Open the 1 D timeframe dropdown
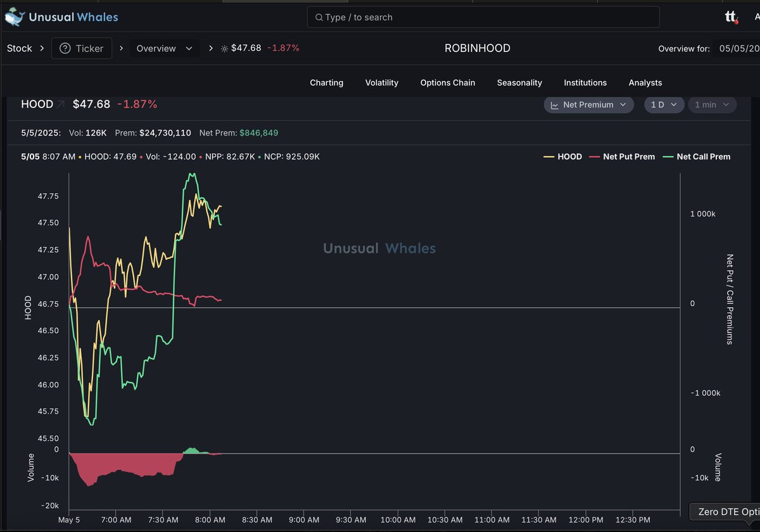 tap(664, 104)
